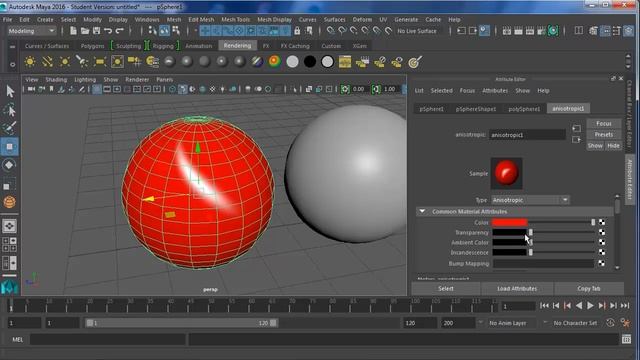Click the lock selection icon

[x=297, y=31]
